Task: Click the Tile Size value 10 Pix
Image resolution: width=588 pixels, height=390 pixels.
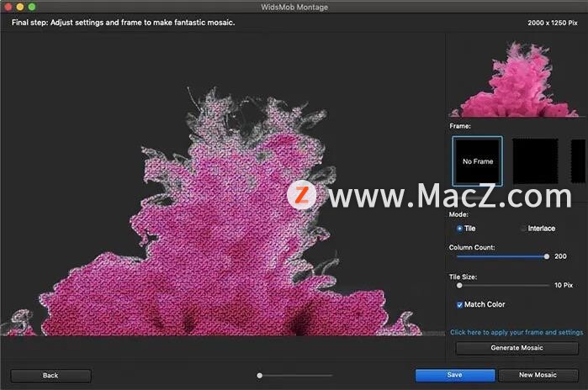Action: [x=564, y=286]
